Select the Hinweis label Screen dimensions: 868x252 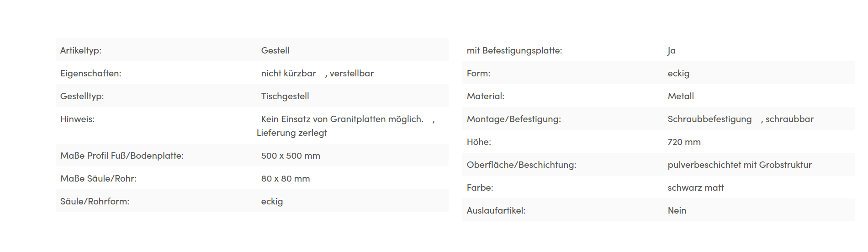point(77,119)
